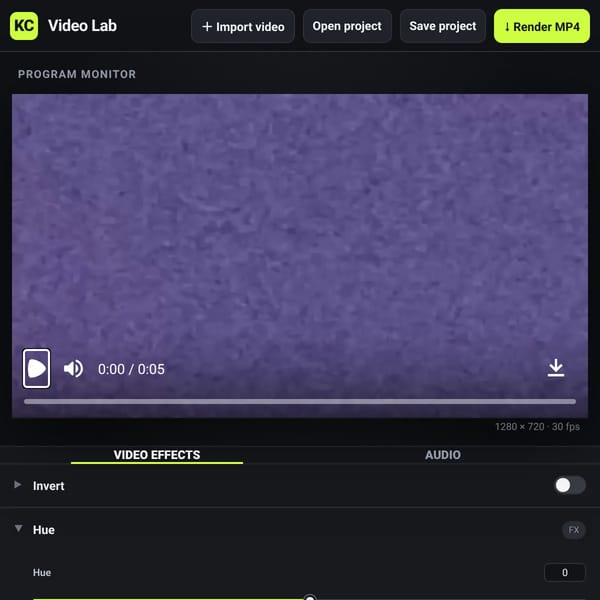600x600 pixels.
Task: Click the FX badge on the Hue row
Action: (574, 530)
